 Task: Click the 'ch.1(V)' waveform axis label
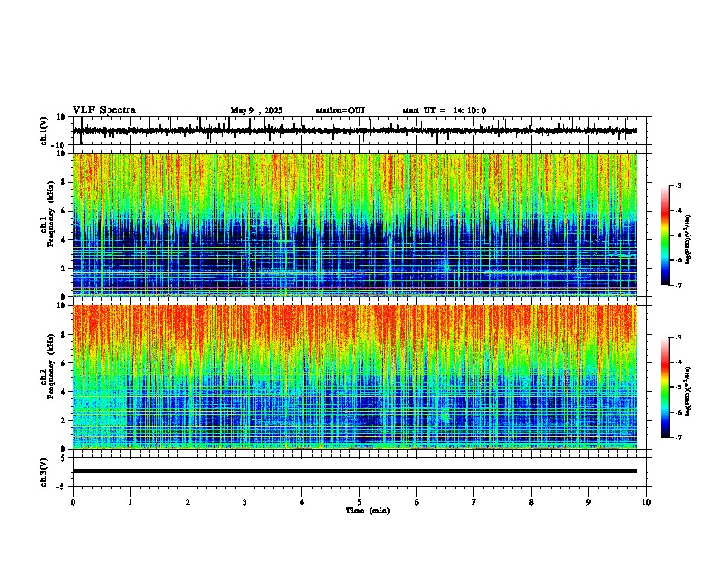[x=44, y=131]
